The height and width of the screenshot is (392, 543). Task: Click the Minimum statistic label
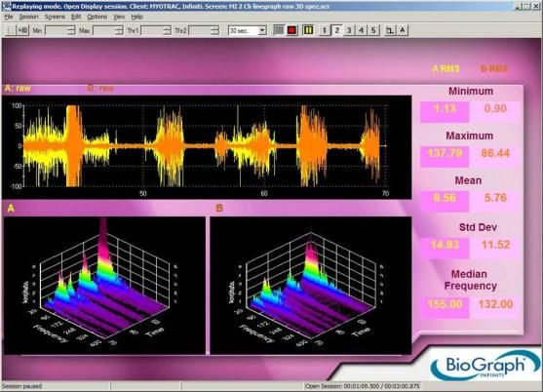471,91
